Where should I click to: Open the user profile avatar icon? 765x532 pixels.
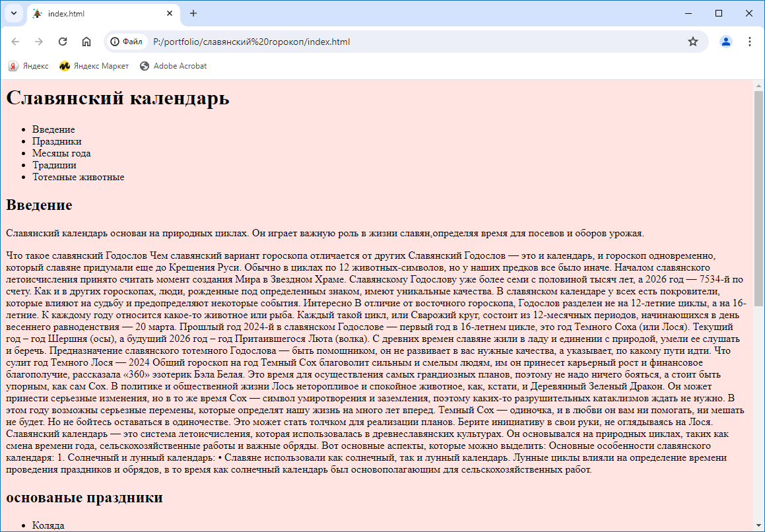(x=726, y=42)
